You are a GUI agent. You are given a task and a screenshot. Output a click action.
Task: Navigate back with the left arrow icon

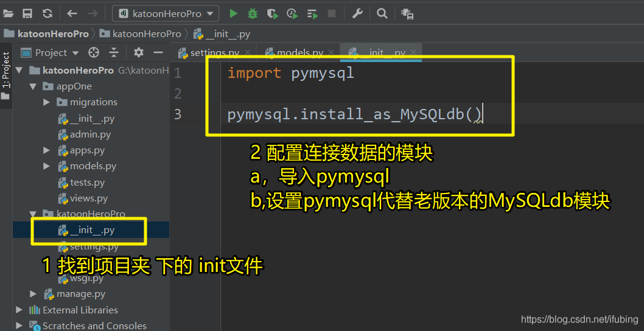pos(72,13)
